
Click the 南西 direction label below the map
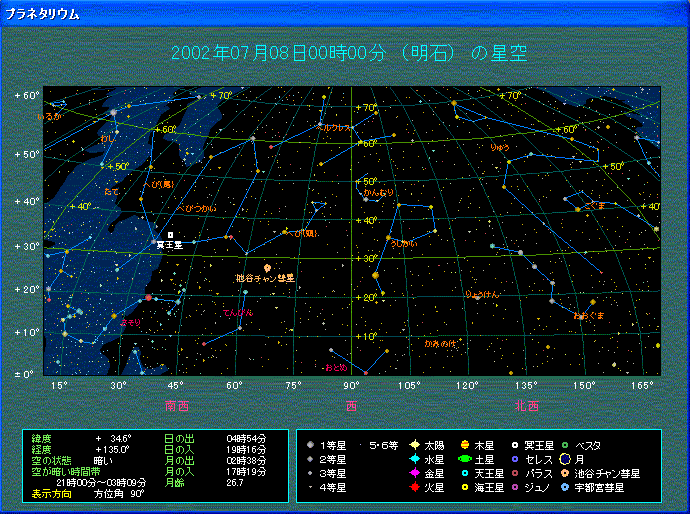click(x=177, y=406)
